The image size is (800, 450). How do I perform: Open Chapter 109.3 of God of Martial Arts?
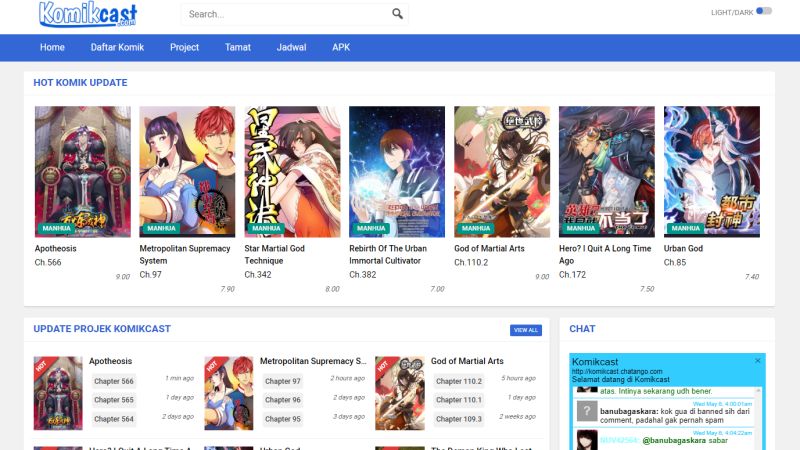[459, 419]
